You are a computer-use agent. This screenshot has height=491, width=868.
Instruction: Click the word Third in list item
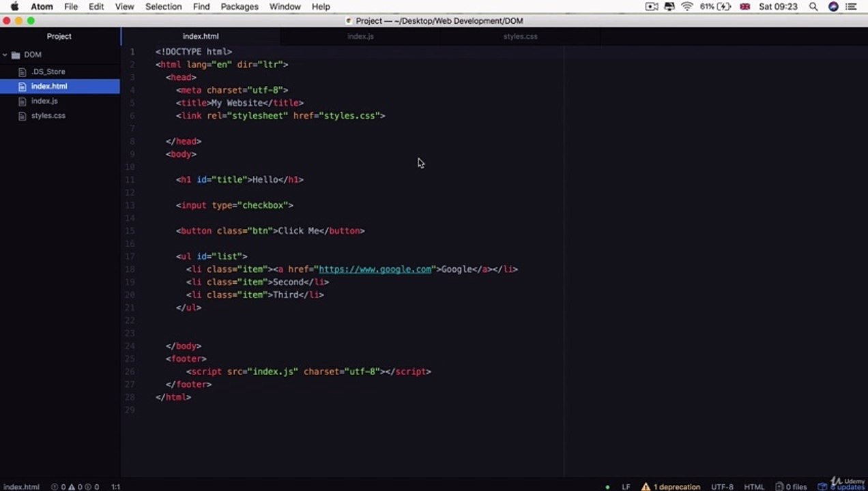point(285,295)
